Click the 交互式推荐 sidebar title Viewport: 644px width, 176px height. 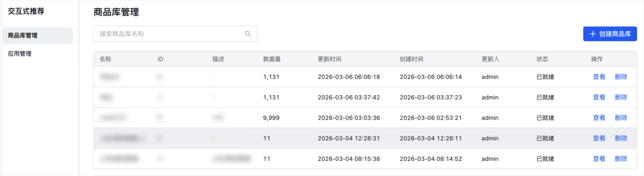[26, 11]
